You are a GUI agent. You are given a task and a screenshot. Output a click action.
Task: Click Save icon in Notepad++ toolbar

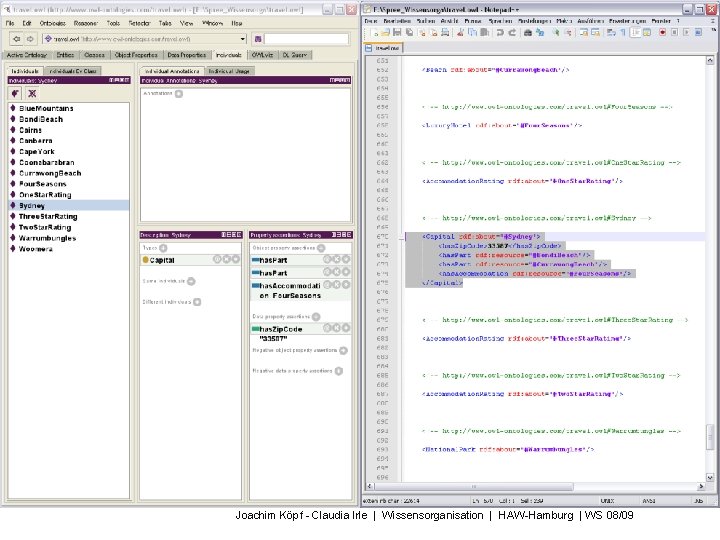[x=397, y=32]
